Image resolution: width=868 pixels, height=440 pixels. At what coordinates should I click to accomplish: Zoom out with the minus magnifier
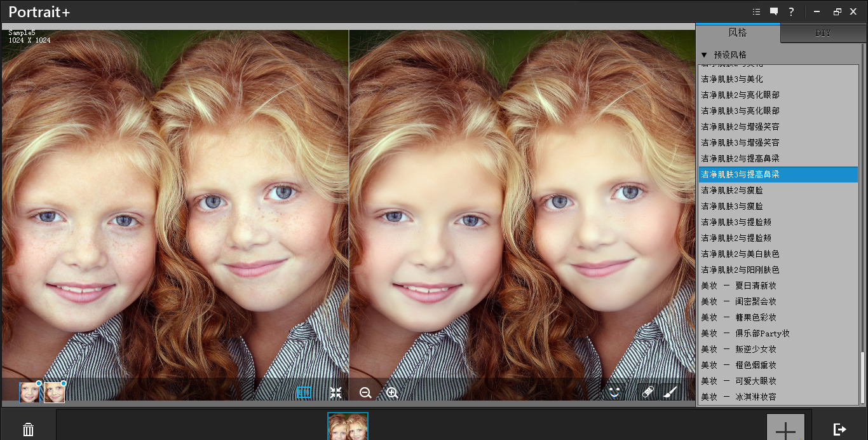[x=365, y=392]
